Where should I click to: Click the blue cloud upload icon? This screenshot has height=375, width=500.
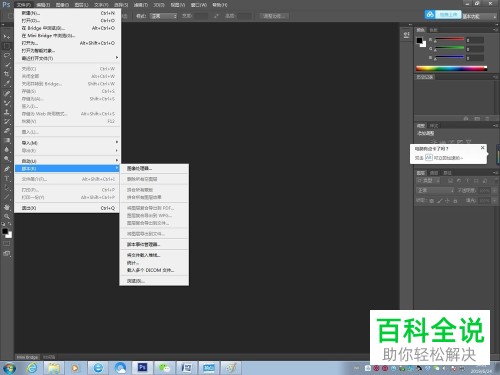click(430, 15)
